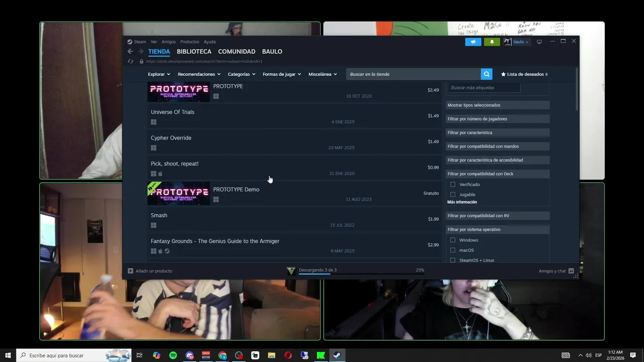Expand Filtrar por compatibilidad con mandos
The width and height of the screenshot is (644, 362).
coord(498,146)
